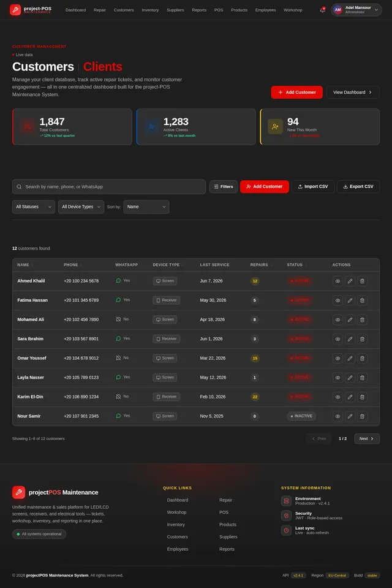
Task: Open Inventory in top navigation
Action: [x=150, y=10]
